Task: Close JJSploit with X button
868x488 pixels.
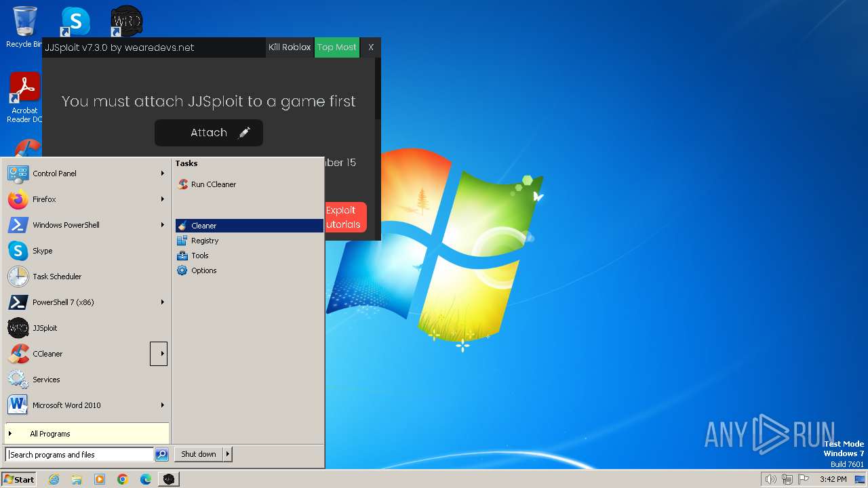Action: [371, 47]
